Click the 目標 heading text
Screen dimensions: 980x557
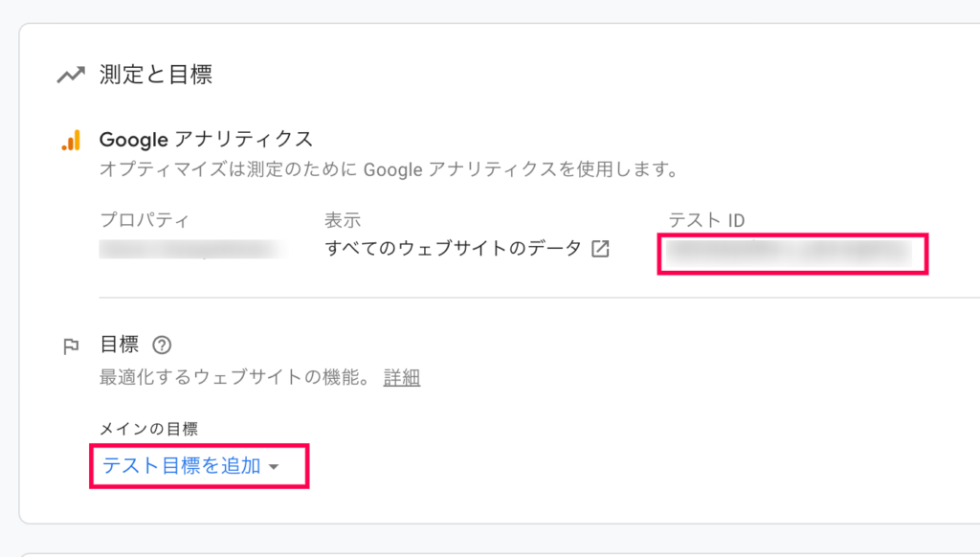coord(120,345)
